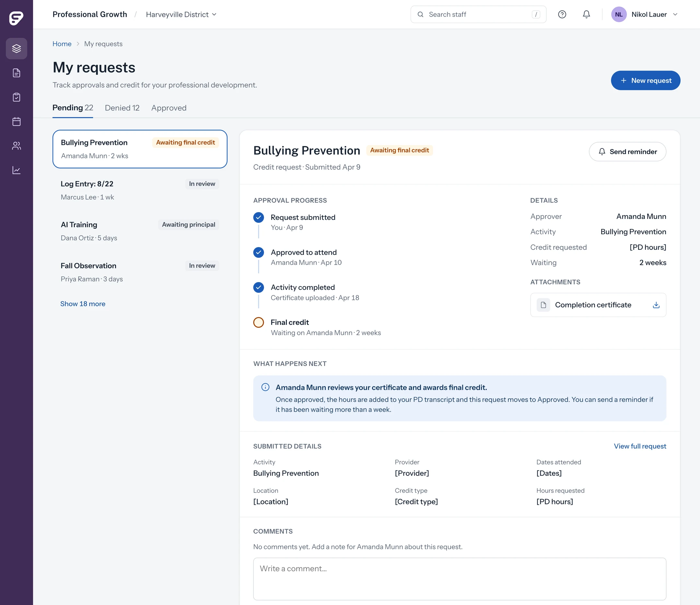Select the AI Training request
Image resolution: width=700 pixels, height=605 pixels.
[x=140, y=231]
